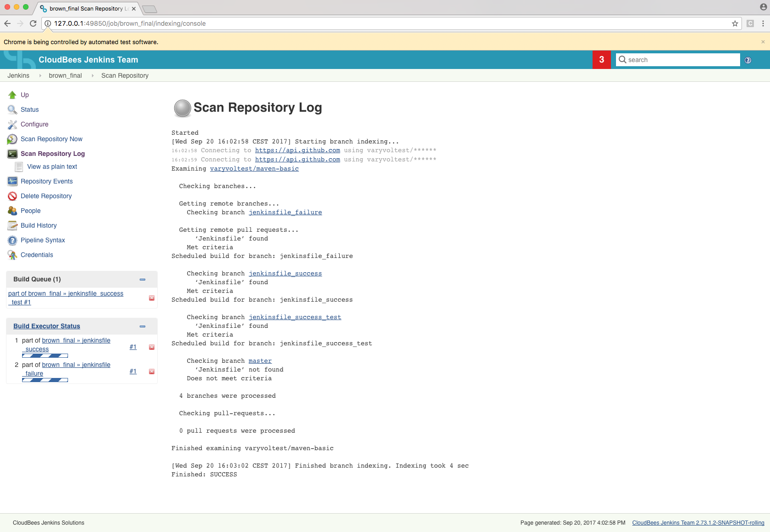Abort executor 2 jenkinsfile_failure build
Image resolution: width=770 pixels, height=532 pixels.
(152, 372)
